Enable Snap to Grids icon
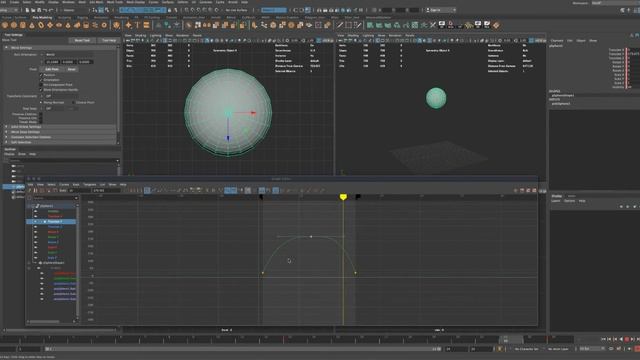Viewport: 640px width, 360px height. 187,10
